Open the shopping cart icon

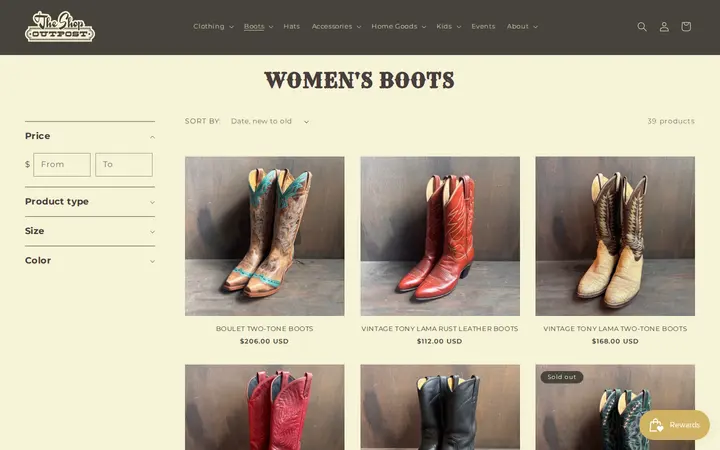(x=686, y=27)
